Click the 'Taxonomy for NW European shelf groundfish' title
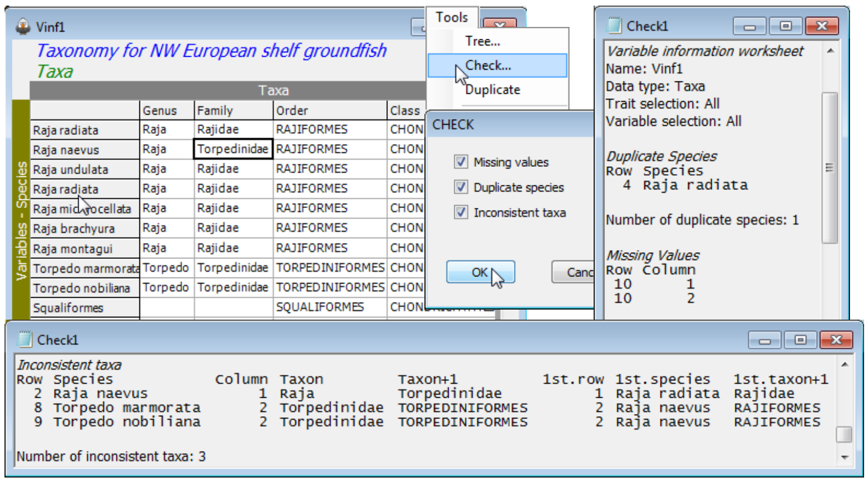Image resolution: width=868 pixels, height=482 pixels. [212, 51]
